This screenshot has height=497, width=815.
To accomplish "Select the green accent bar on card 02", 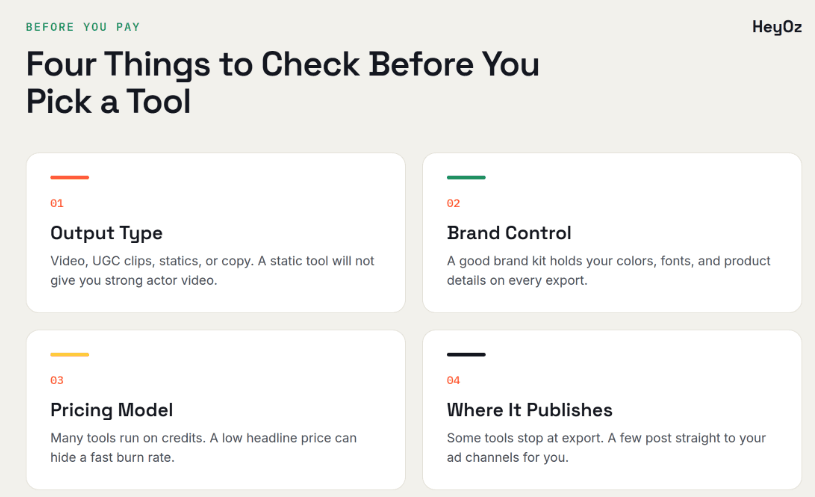I will (466, 177).
